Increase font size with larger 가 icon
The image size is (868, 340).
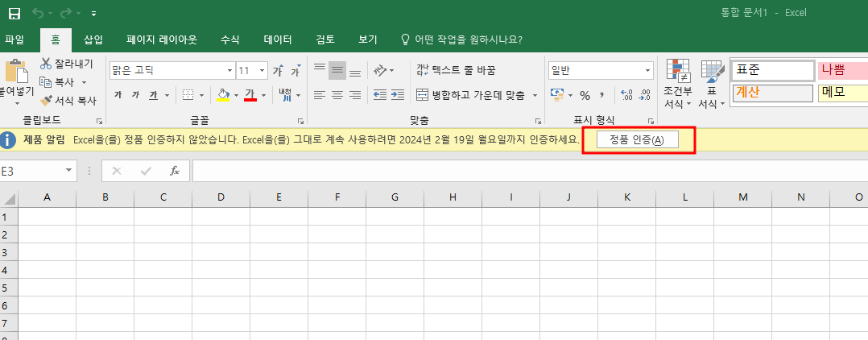278,71
